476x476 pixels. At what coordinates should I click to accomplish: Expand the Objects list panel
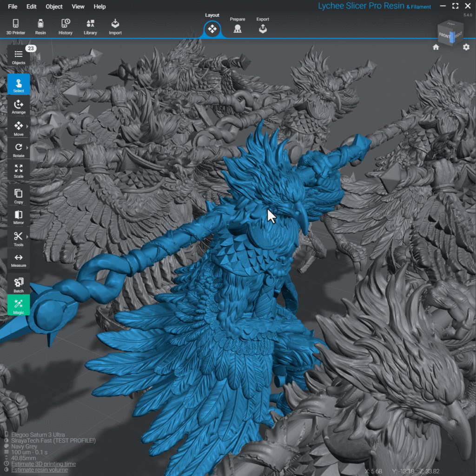[x=19, y=57]
